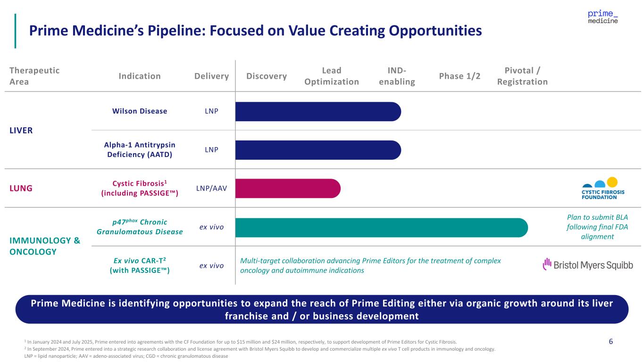
Task: Select the Immunology & Oncology label
Action: pyautogui.click(x=45, y=246)
